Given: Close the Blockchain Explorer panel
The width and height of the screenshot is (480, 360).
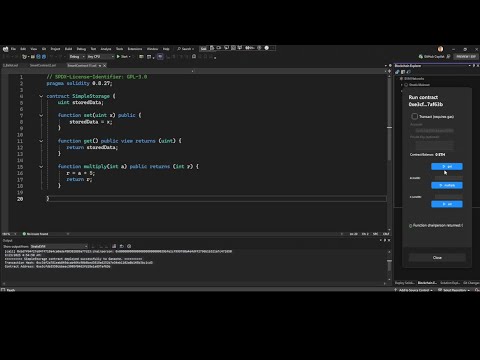Looking at the screenshot, I should 478,66.
